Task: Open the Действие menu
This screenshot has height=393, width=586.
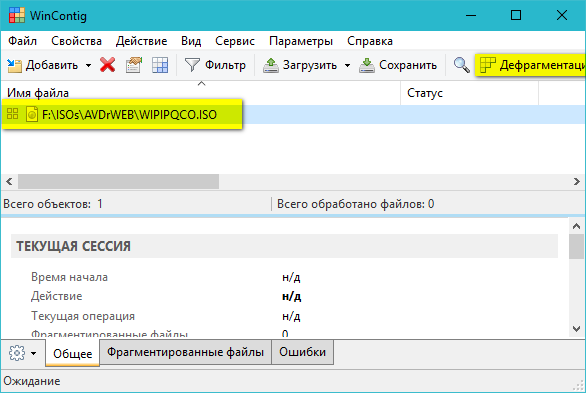Action: [x=141, y=41]
